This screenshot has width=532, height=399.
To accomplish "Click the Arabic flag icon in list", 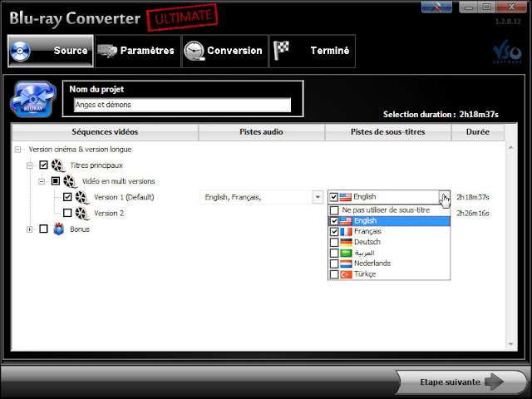I will pos(346,253).
